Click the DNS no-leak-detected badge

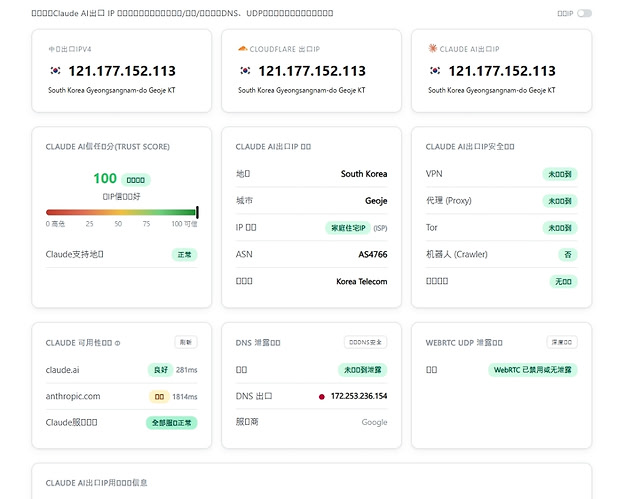coord(362,370)
